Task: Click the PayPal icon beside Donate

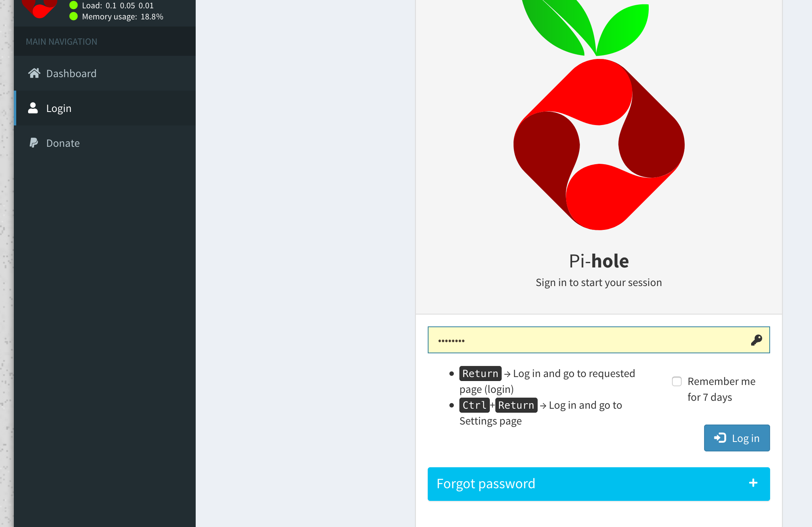Action: tap(34, 142)
